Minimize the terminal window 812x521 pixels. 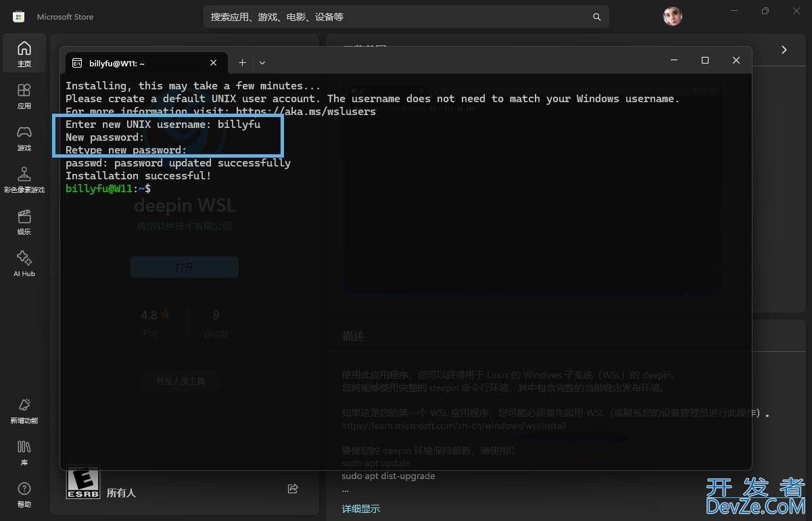click(674, 60)
